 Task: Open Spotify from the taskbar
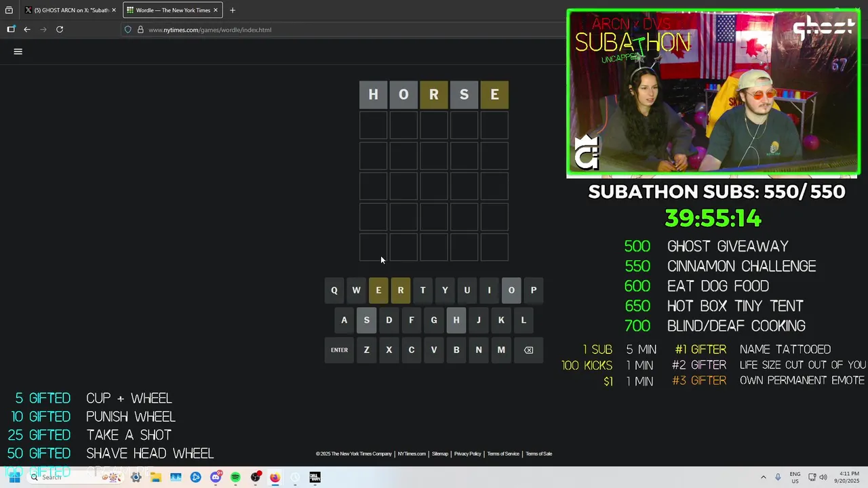pos(235,477)
